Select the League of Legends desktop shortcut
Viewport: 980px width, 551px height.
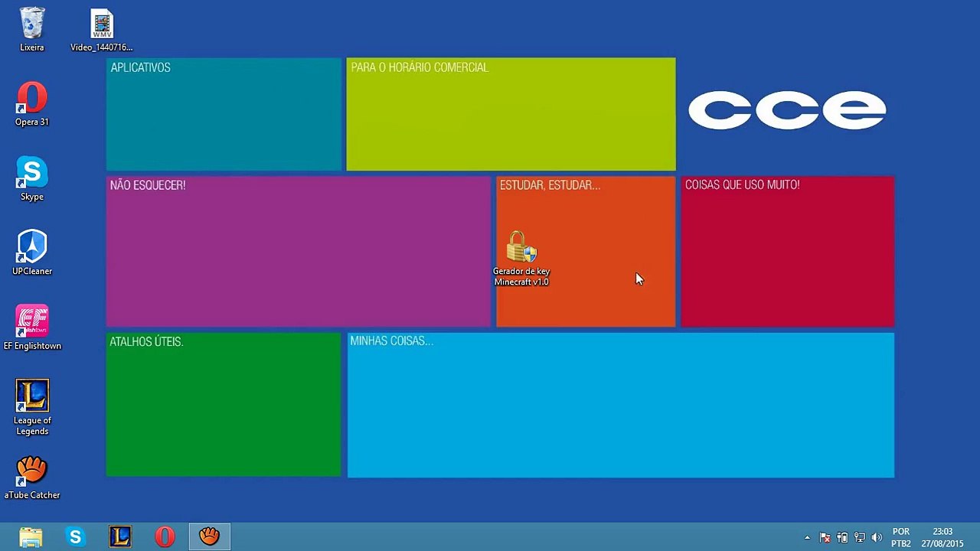[32, 407]
